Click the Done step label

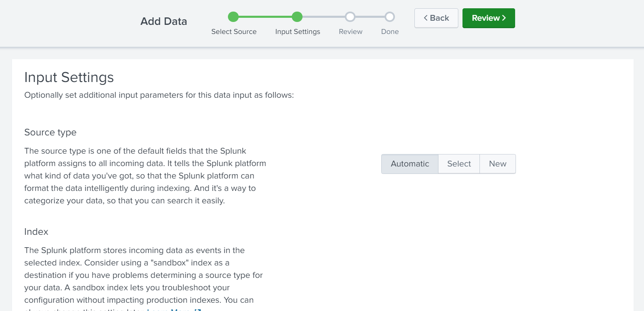pos(390,31)
